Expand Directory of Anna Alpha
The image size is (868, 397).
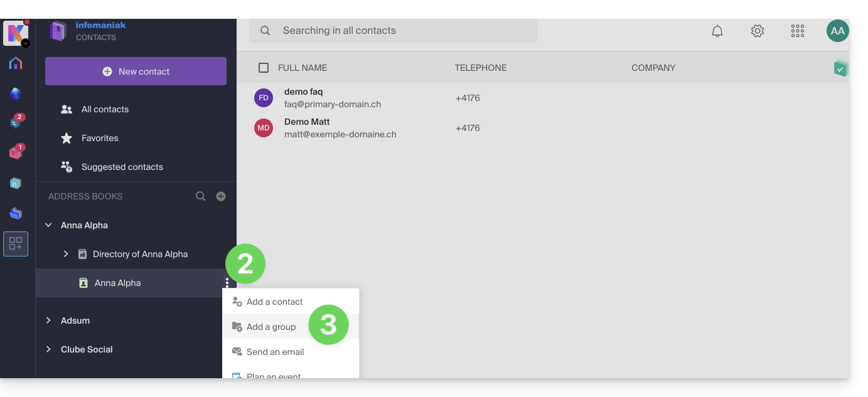(66, 254)
